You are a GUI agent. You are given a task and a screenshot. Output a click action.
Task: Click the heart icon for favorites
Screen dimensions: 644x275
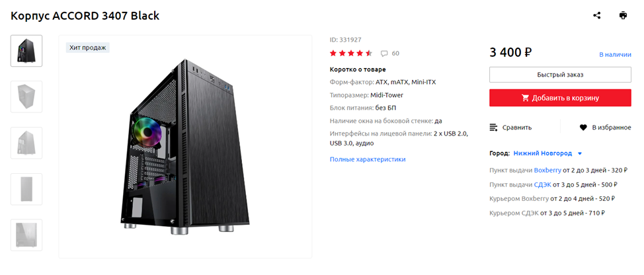(x=583, y=128)
